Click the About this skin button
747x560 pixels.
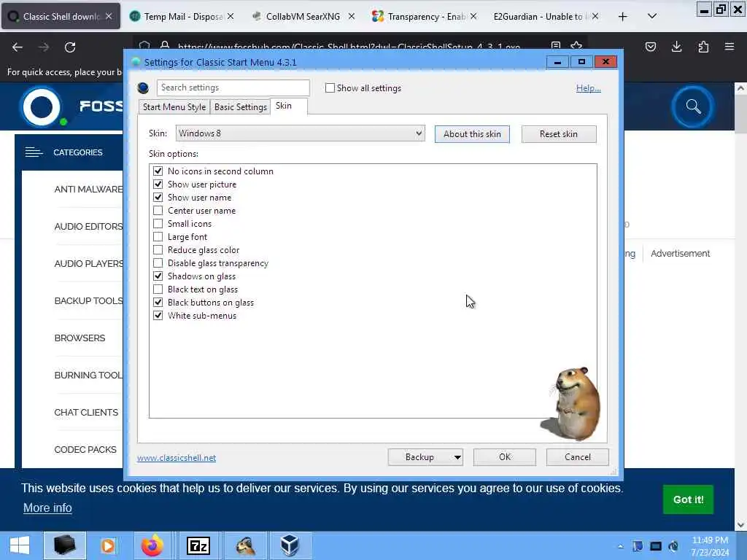[472, 134]
